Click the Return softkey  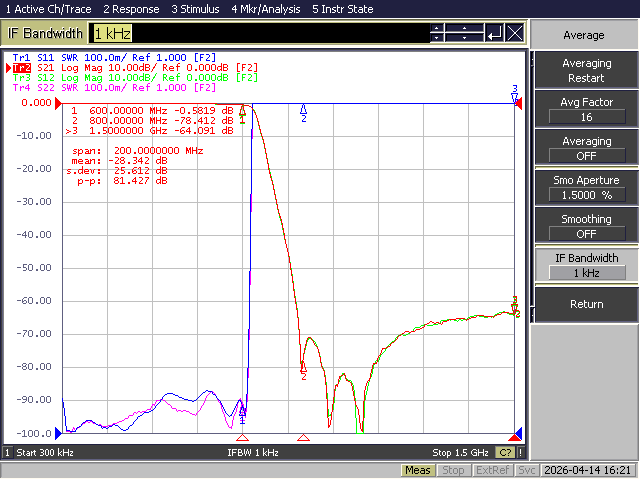point(587,304)
